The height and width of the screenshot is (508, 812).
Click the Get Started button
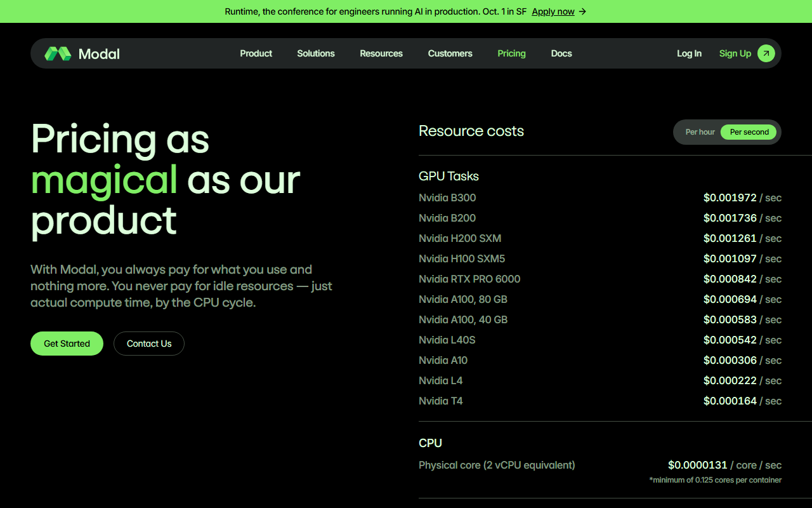coord(67,344)
